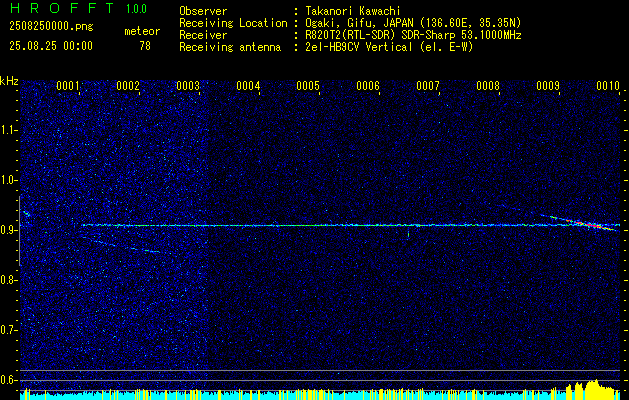Click the kHz axis unit label

[x=9, y=81]
